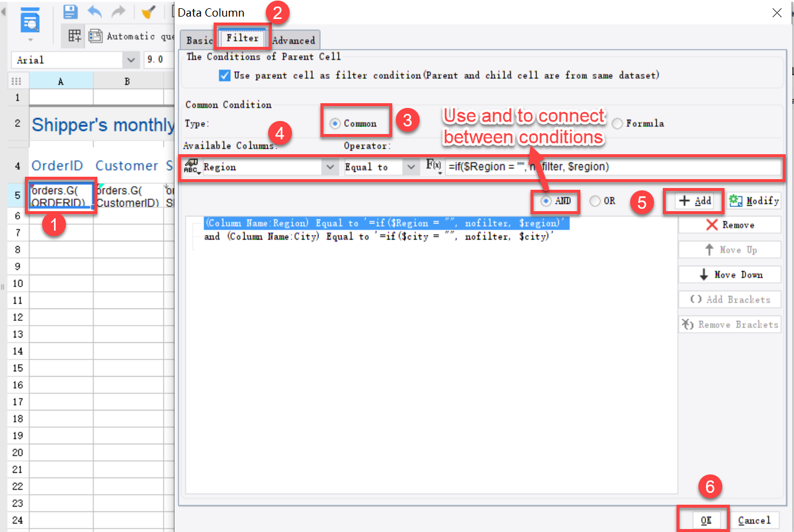Open the Equal to operator dropdown
Image resolution: width=794 pixels, height=532 pixels.
click(x=410, y=167)
